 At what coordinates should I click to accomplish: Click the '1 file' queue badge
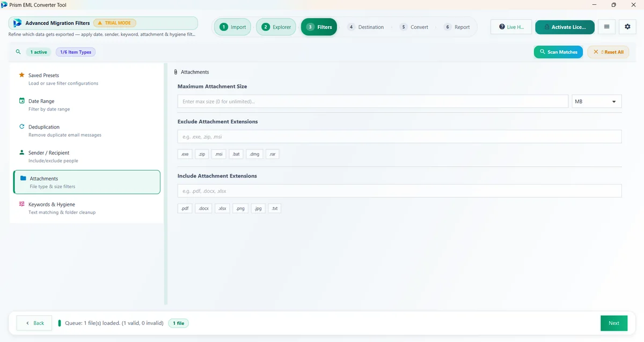click(178, 323)
